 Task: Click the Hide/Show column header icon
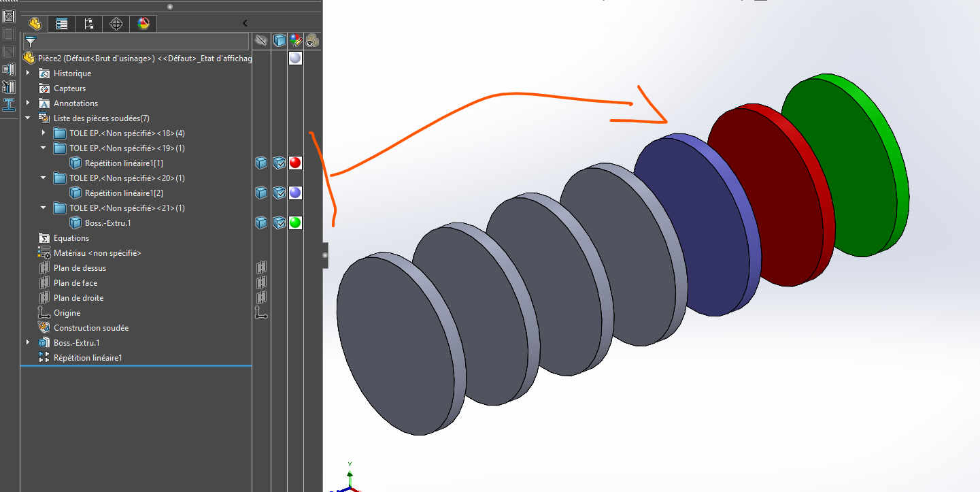coord(260,42)
